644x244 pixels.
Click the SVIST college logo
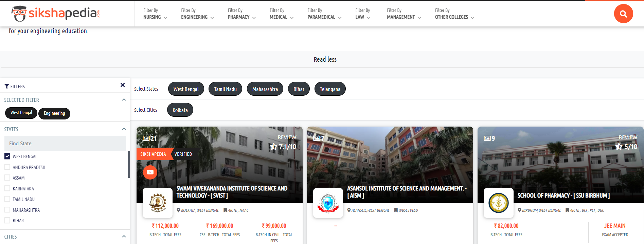point(158,203)
